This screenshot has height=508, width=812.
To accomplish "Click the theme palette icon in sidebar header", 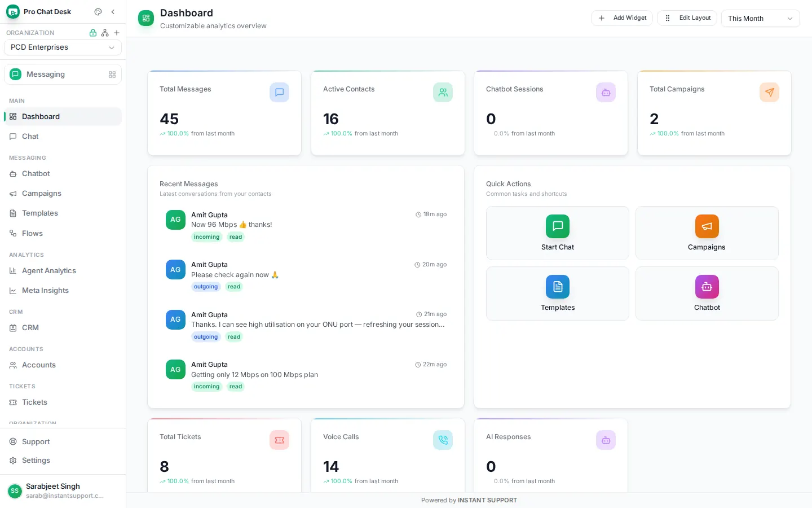I will 98,12.
